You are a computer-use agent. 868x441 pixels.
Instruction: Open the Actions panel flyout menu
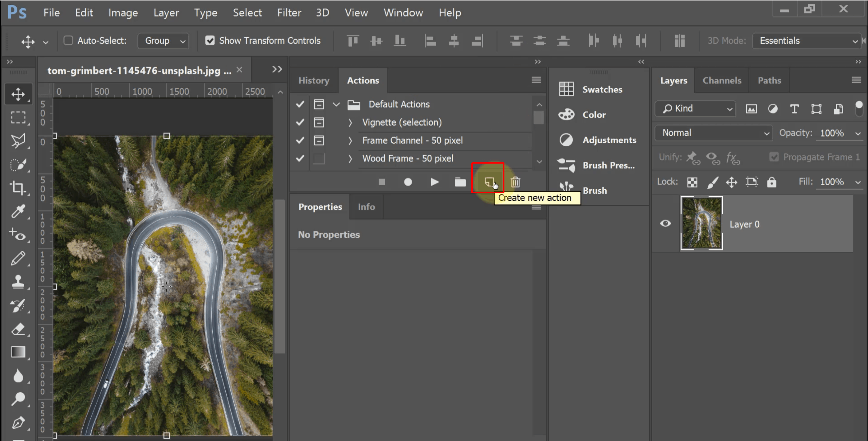coord(536,80)
